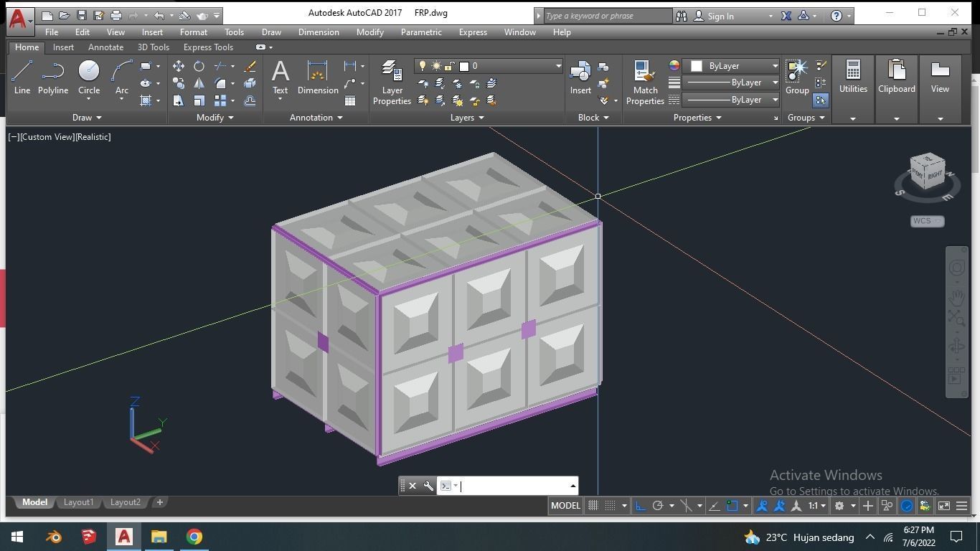Insert multiline Text annotation
Screen dimensions: 980x551
[x=280, y=77]
